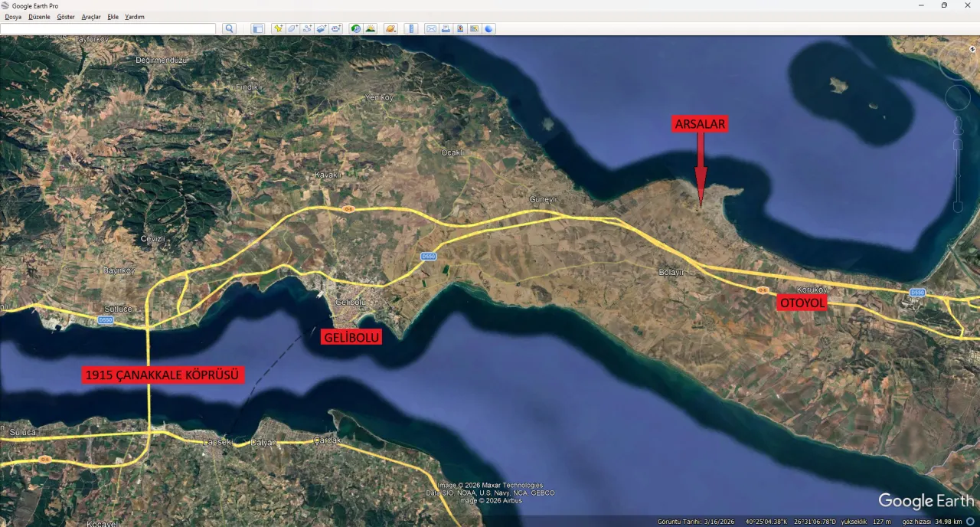
Task: Click the magnifier search button
Action: click(229, 28)
